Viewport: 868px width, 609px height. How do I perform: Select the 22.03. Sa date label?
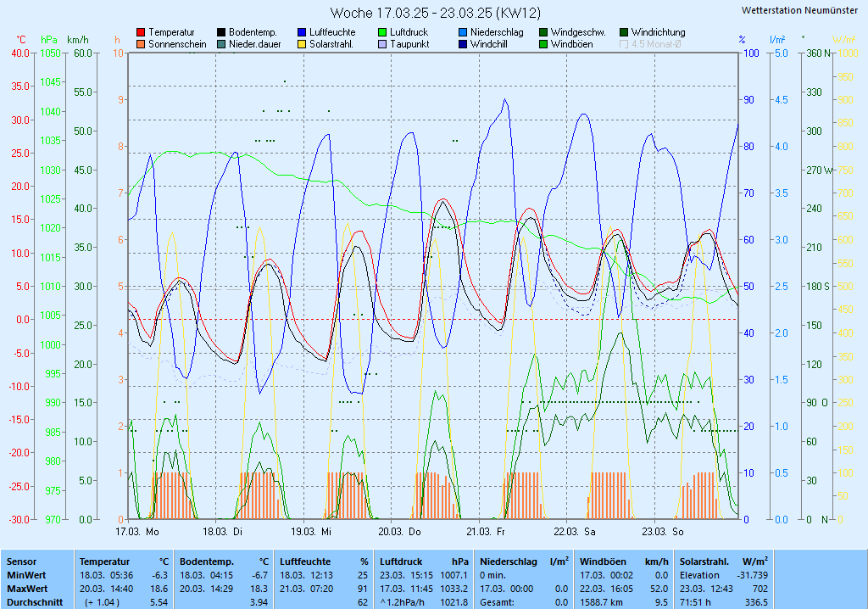click(575, 532)
